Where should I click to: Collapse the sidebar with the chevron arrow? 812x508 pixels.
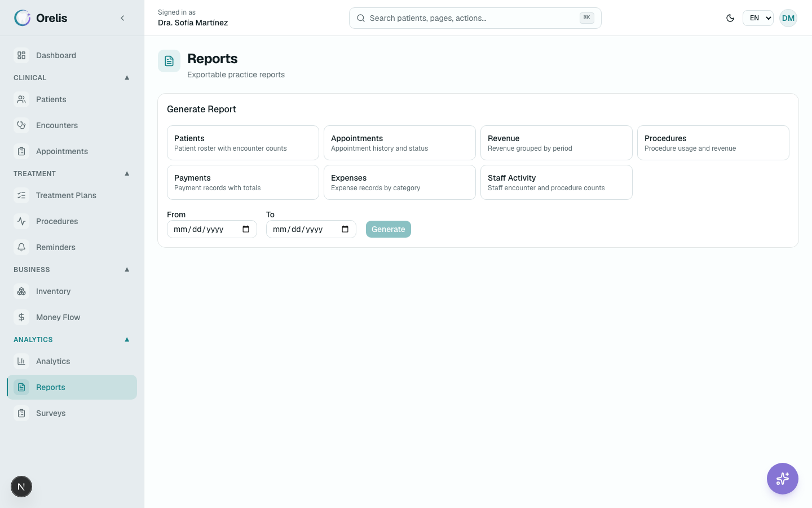coord(122,18)
